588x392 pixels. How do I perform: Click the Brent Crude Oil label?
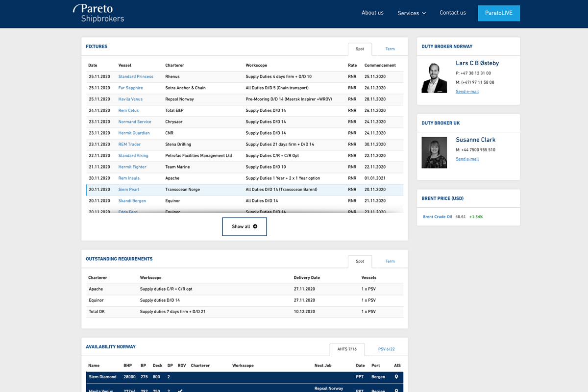click(x=438, y=217)
